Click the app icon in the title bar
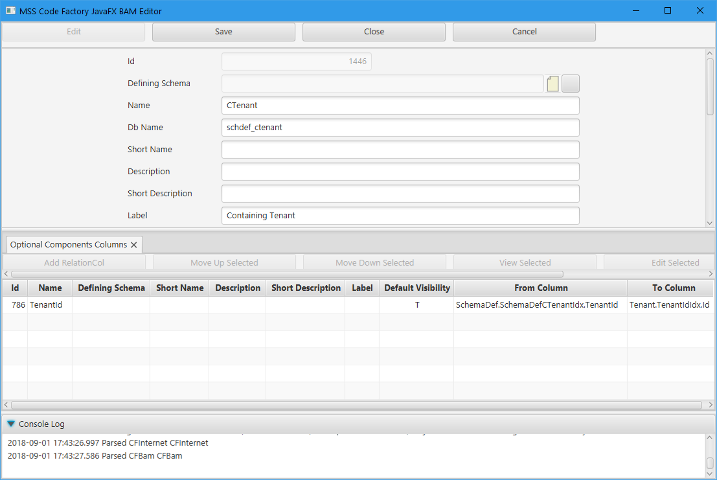 click(x=9, y=10)
